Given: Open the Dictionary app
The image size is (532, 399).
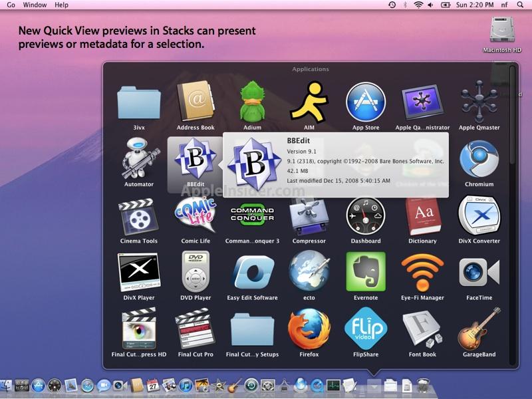Looking at the screenshot, I should pyautogui.click(x=423, y=215).
